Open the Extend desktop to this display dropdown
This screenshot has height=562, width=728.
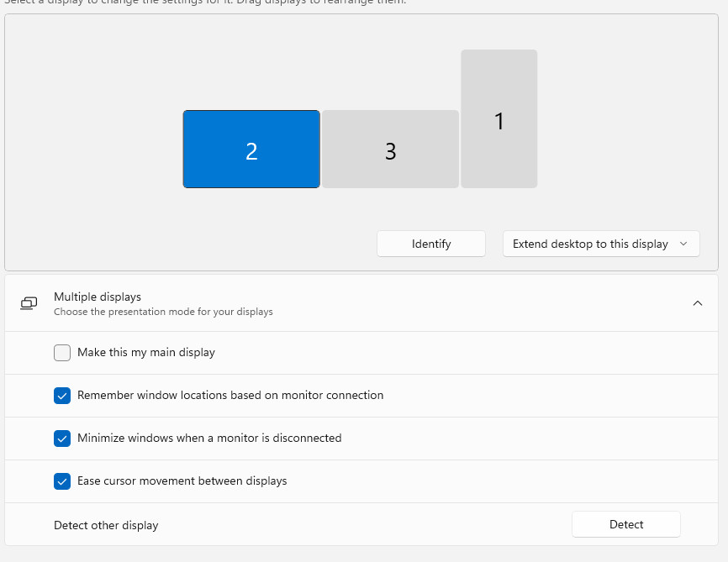tap(590, 244)
